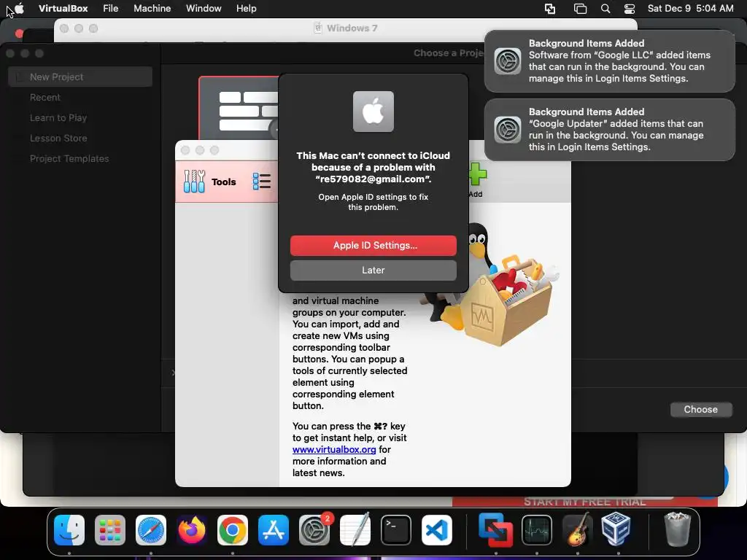
Task: Open Finder from the Dock
Action: [x=69, y=530]
